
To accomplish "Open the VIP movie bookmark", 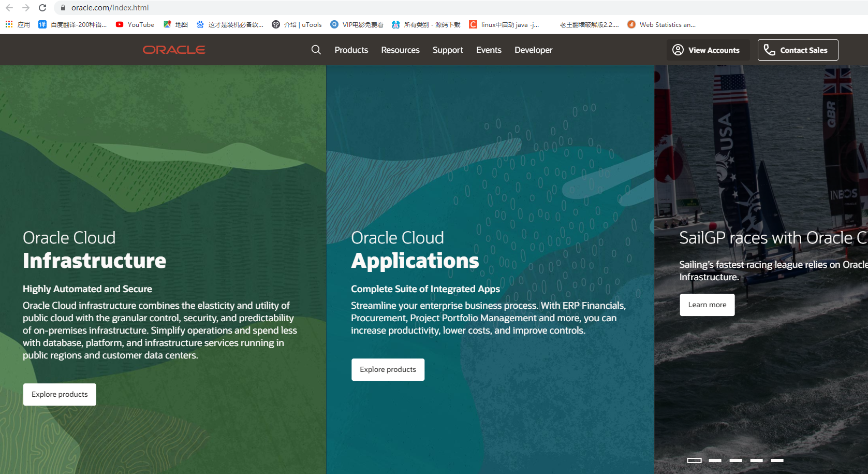I will 357,24.
